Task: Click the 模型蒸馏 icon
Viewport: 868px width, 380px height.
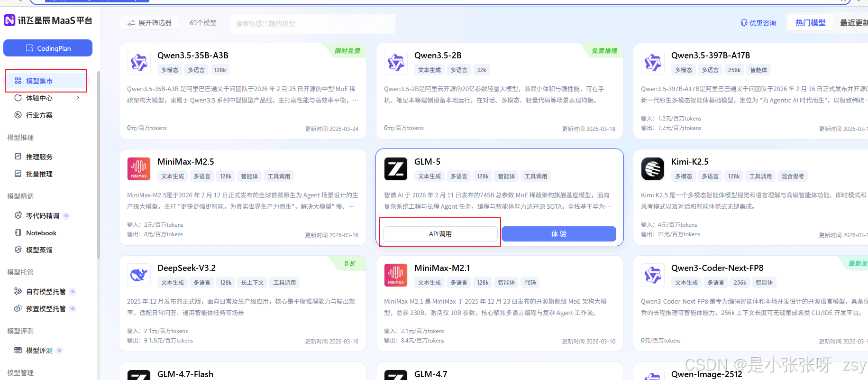Action: point(18,250)
